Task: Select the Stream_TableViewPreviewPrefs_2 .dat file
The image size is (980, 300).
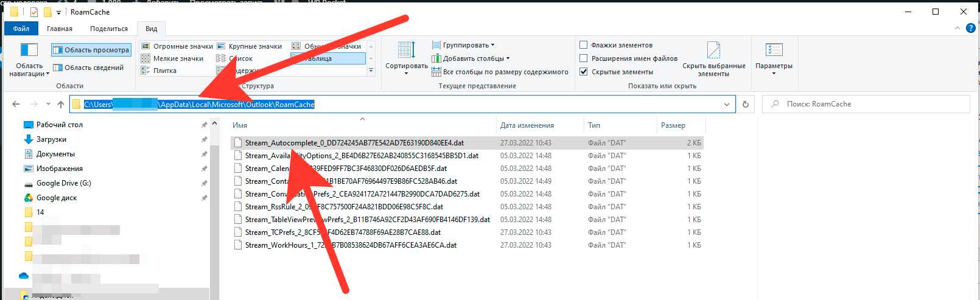Action: (467, 220)
